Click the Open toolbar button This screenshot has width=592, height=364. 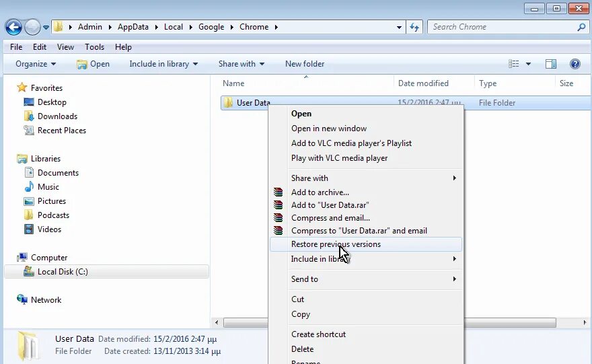(x=94, y=64)
